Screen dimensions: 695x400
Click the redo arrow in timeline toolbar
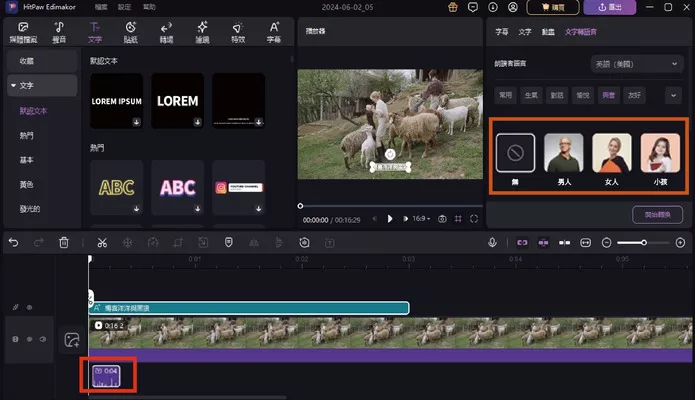[x=39, y=243]
